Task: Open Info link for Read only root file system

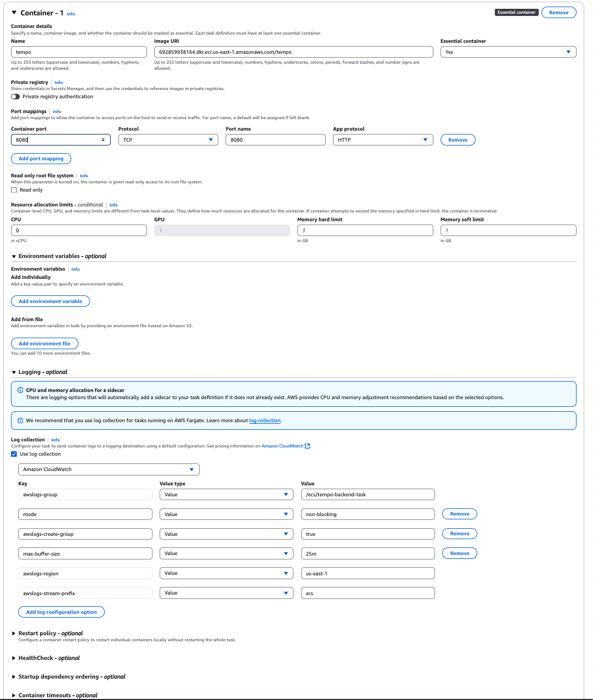Action: [x=84, y=176]
